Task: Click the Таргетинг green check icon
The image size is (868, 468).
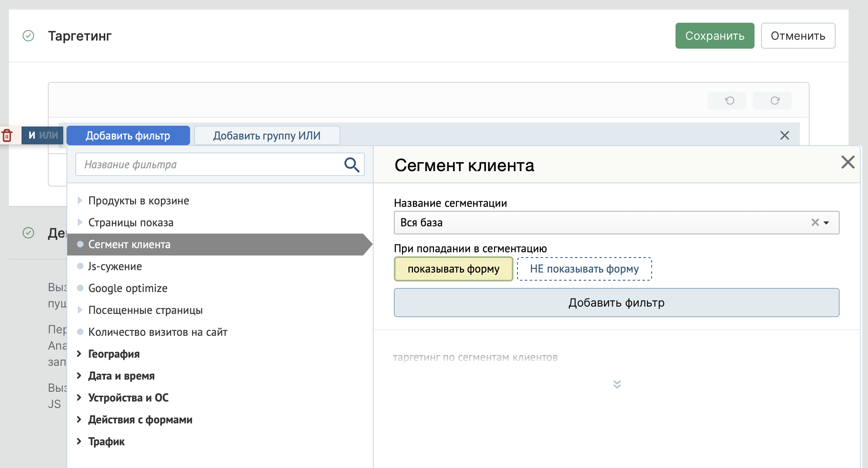Action: pyautogui.click(x=28, y=36)
